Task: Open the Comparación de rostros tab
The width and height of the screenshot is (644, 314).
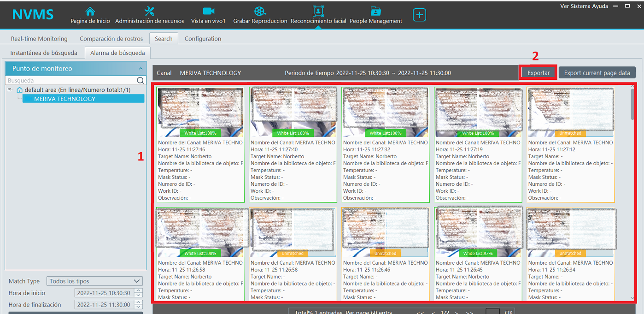Action: click(111, 39)
